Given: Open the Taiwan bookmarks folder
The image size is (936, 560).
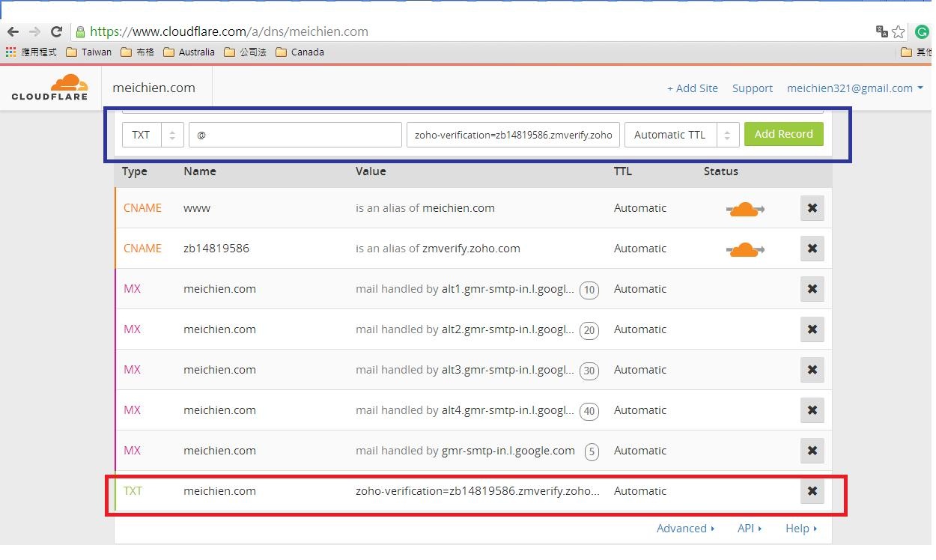Looking at the screenshot, I should 89,52.
